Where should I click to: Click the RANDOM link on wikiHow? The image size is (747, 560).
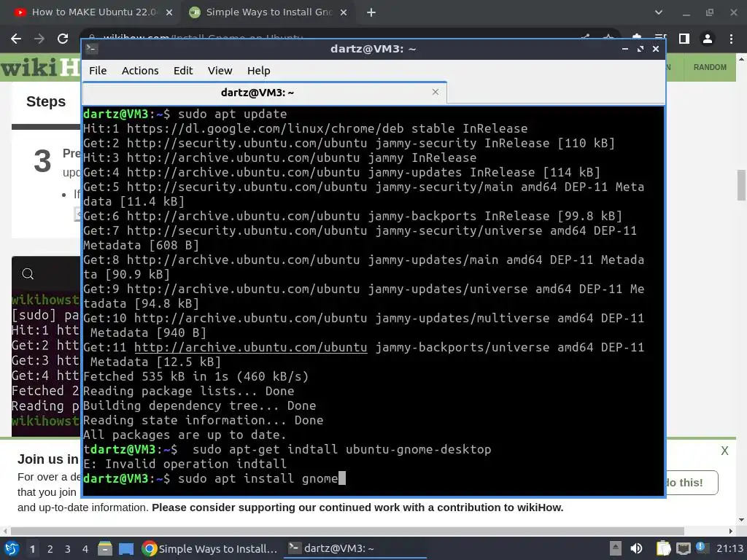pyautogui.click(x=710, y=67)
